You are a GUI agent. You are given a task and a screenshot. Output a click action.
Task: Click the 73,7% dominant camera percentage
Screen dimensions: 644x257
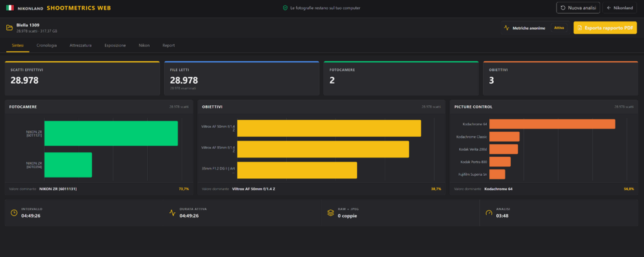(x=184, y=189)
